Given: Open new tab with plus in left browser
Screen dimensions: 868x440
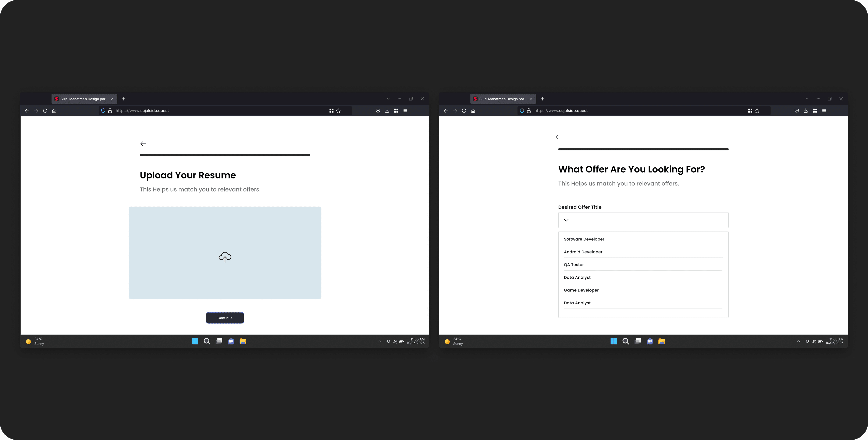Looking at the screenshot, I should coord(124,99).
